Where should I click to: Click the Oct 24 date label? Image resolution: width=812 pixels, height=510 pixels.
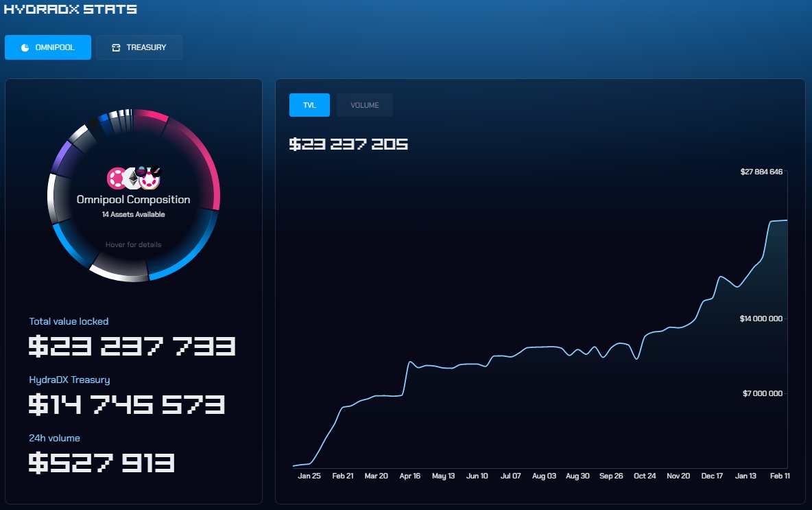645,476
